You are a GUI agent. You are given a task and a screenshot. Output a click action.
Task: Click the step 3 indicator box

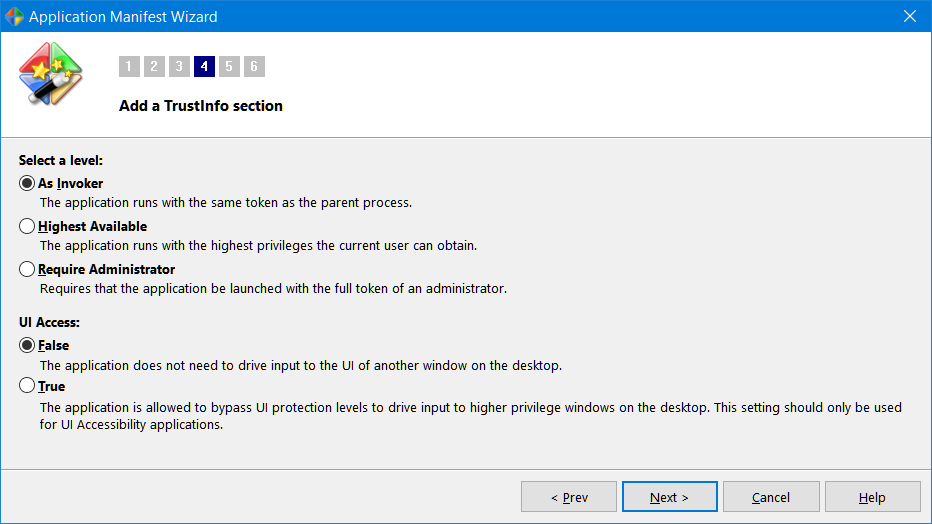click(179, 67)
